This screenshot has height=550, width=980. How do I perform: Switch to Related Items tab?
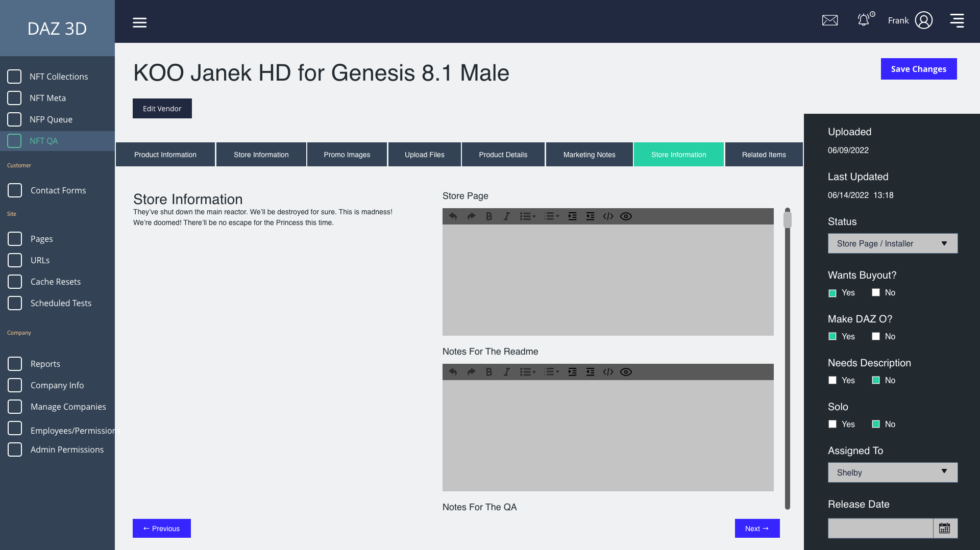764,155
